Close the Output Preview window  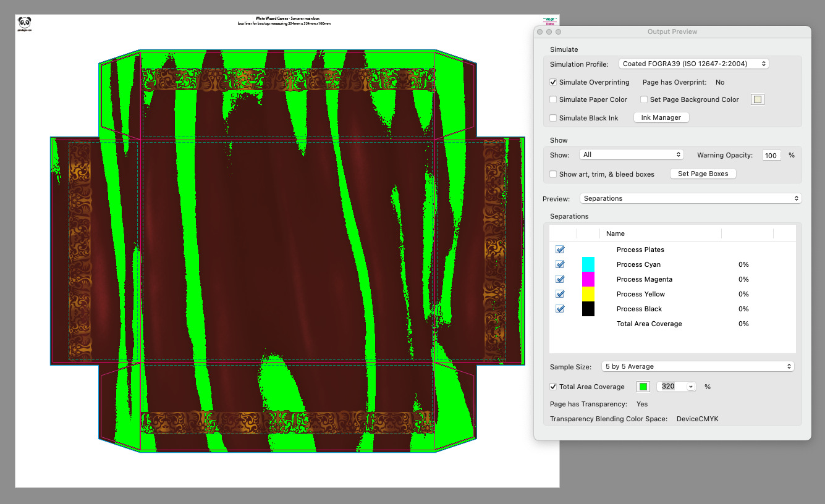coord(539,31)
